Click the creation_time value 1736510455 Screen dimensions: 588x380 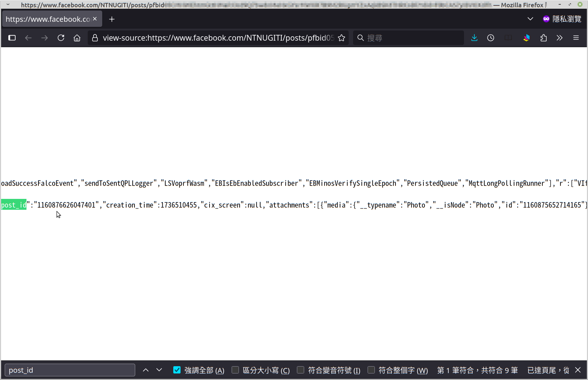point(179,205)
